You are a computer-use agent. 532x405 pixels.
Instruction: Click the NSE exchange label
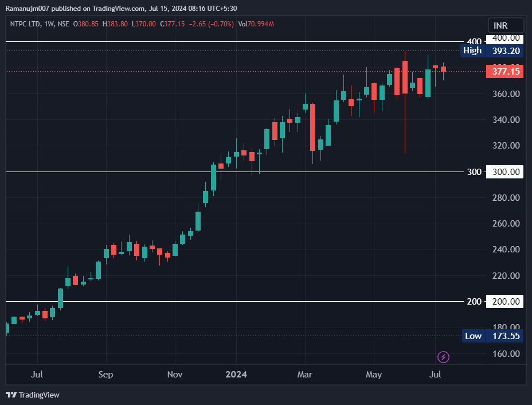coord(64,24)
